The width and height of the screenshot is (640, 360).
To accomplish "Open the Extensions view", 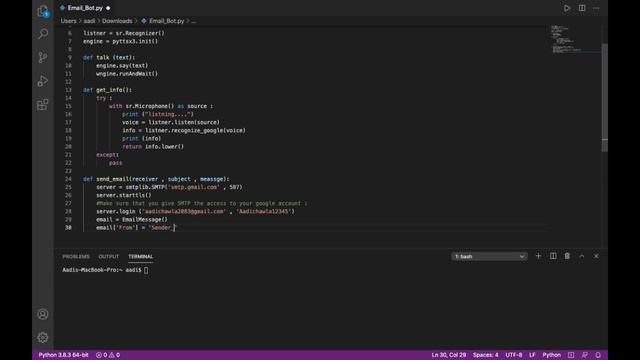I will coord(43,104).
